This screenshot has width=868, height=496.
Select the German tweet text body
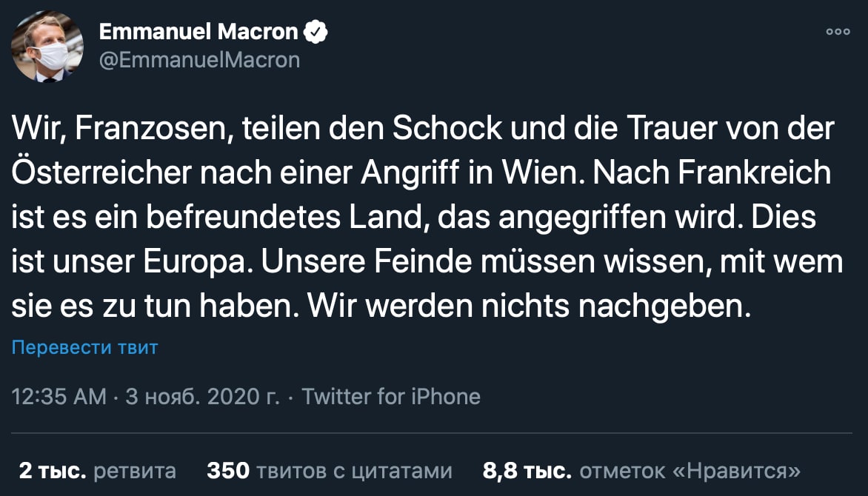[x=426, y=215]
